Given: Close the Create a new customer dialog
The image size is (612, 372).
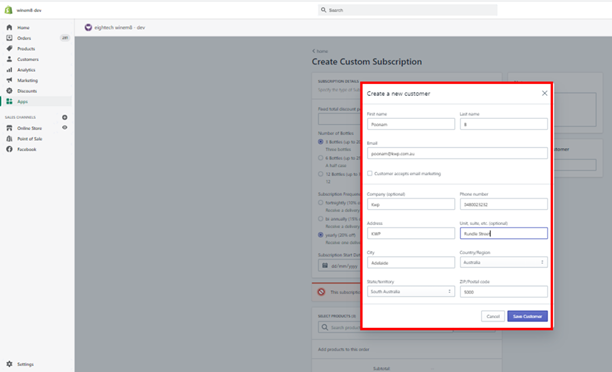Looking at the screenshot, I should point(544,93).
